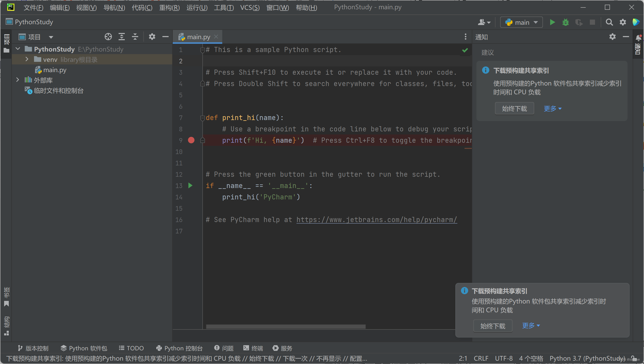Open the VCS(S) menu
The height and width of the screenshot is (364, 644).
pyautogui.click(x=250, y=7)
